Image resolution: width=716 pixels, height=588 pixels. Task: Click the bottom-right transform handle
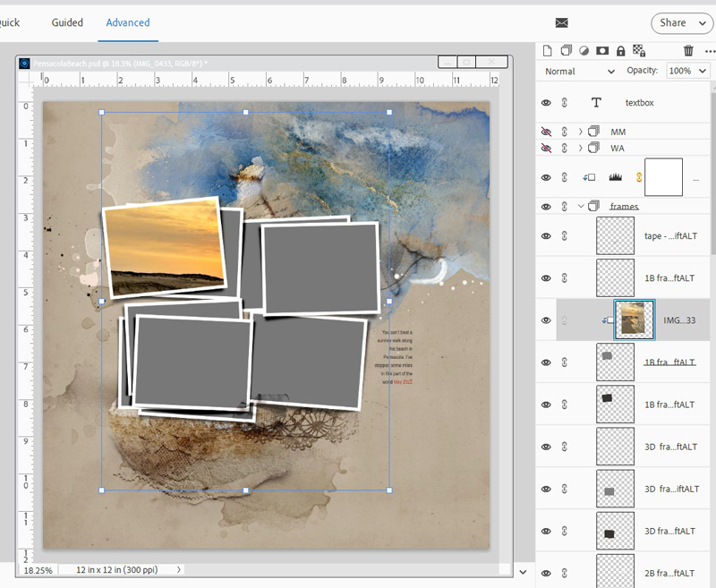tap(389, 490)
